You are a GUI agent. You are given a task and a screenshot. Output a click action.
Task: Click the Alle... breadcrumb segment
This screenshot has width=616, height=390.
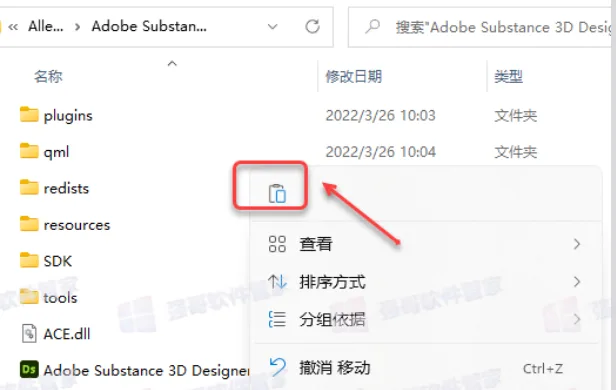pos(46,27)
